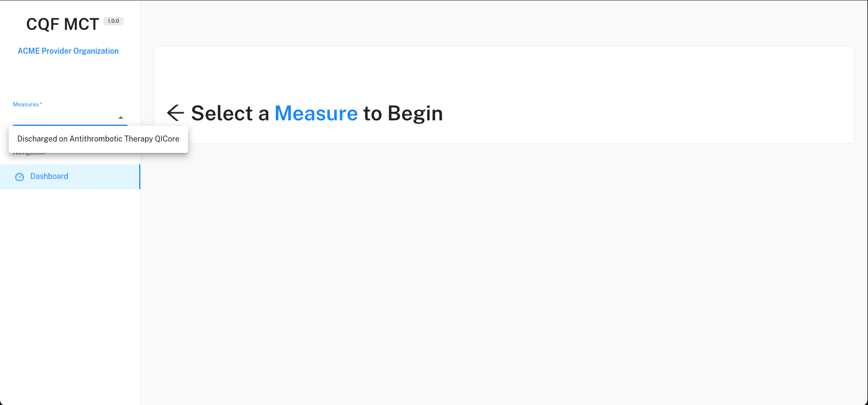Image resolution: width=868 pixels, height=405 pixels.
Task: Choose the Discharged on Antithrombotic Therapy QICore measure
Action: 98,139
